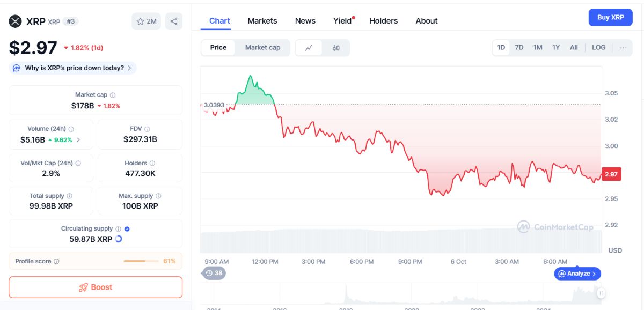
Task: Click AI icon in Why is XRP down
Action: click(x=17, y=68)
